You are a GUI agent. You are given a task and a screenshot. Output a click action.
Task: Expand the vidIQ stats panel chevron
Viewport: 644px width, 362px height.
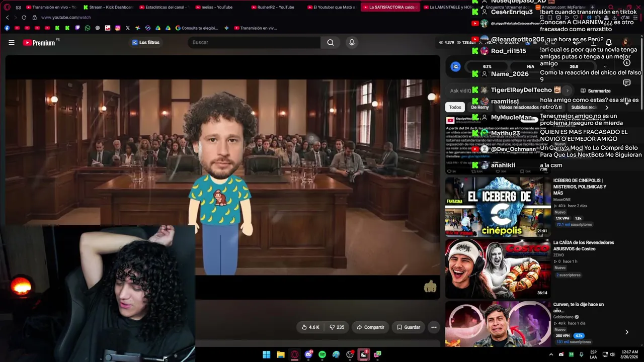point(605,66)
